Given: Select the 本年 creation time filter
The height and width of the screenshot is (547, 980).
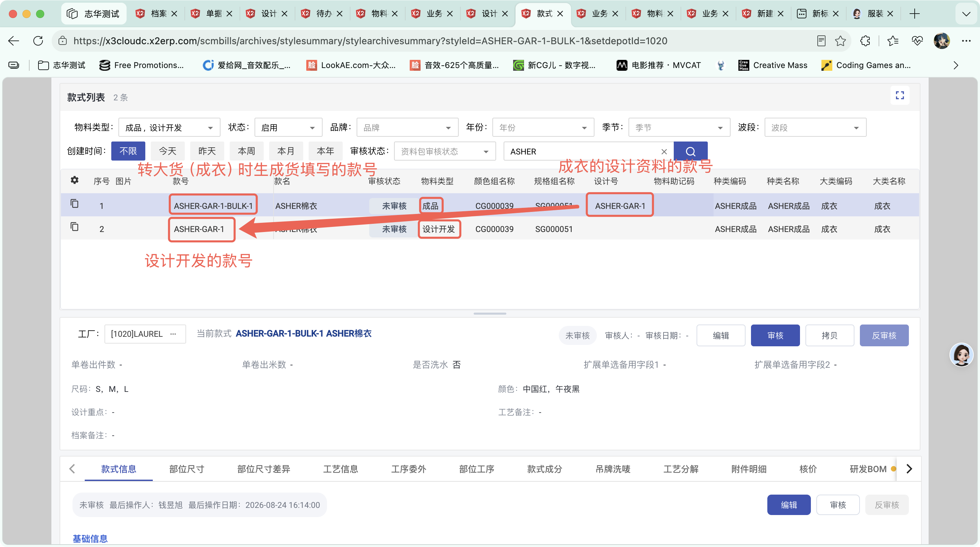Looking at the screenshot, I should [x=326, y=151].
